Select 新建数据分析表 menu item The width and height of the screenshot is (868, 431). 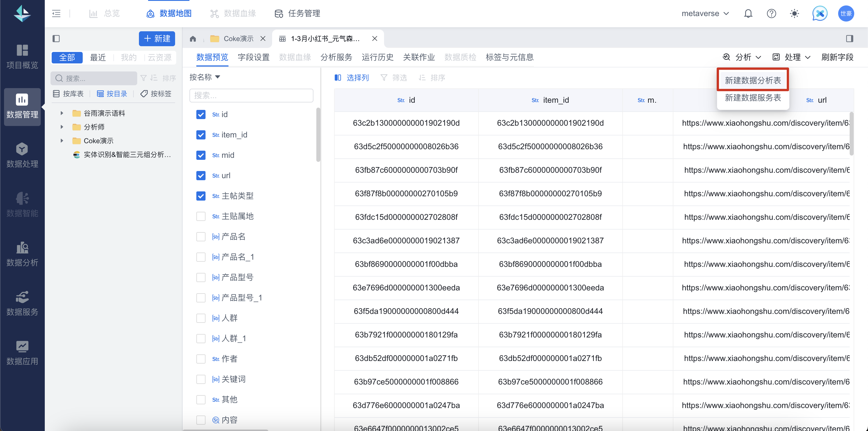[753, 80]
